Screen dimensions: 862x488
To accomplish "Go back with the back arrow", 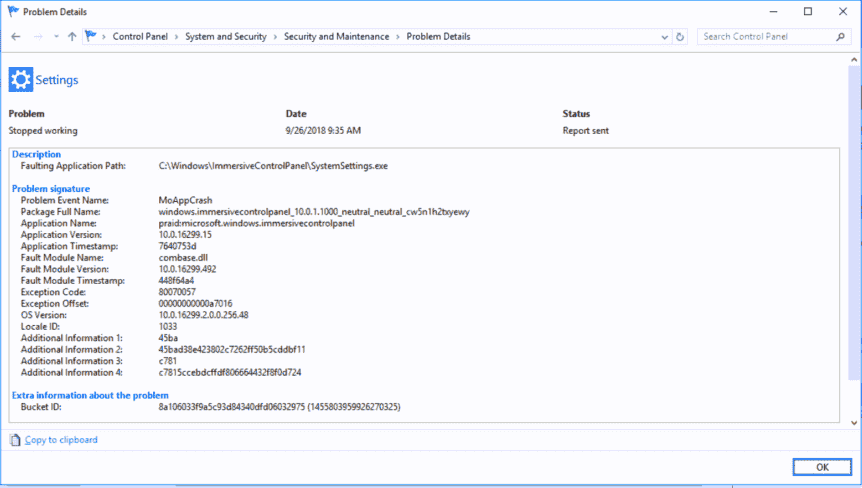I will [x=15, y=37].
